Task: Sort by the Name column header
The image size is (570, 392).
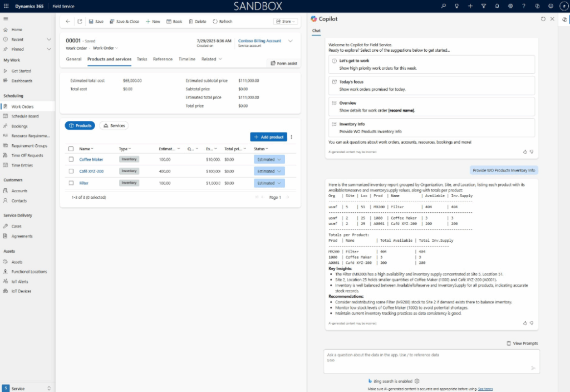Action: point(86,149)
